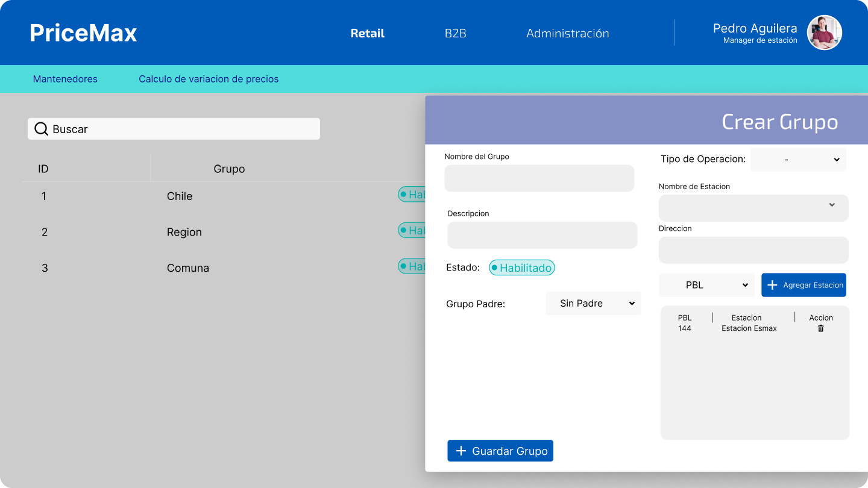
Task: Switch to the Retail tab
Action: [368, 34]
